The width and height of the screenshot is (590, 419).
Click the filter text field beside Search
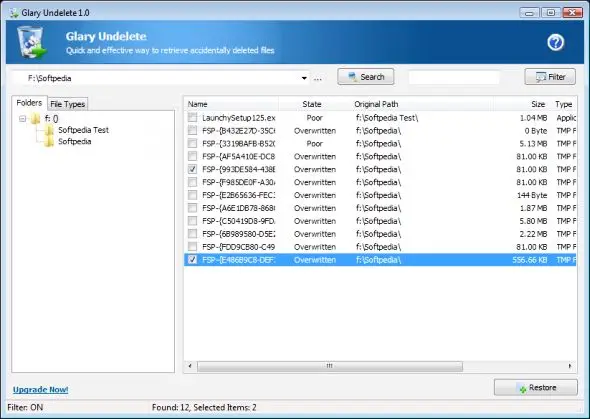(454, 77)
